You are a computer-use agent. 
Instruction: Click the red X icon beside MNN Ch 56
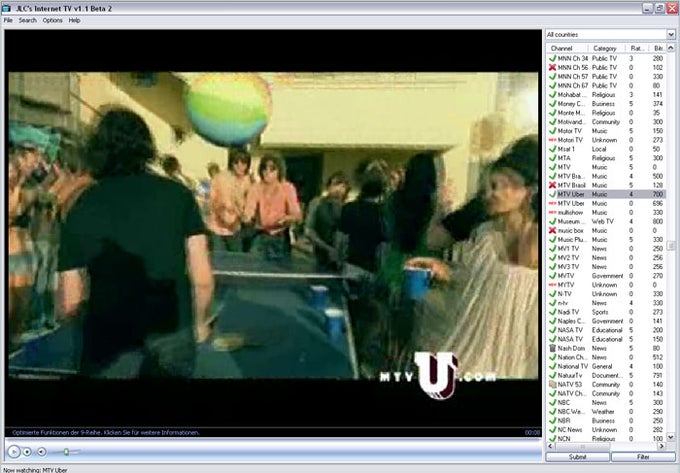[552, 67]
